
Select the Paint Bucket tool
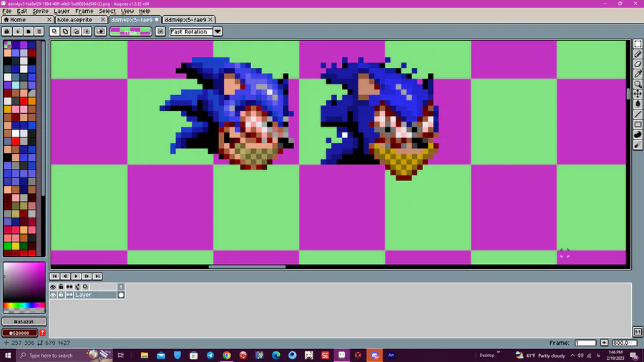point(638,104)
